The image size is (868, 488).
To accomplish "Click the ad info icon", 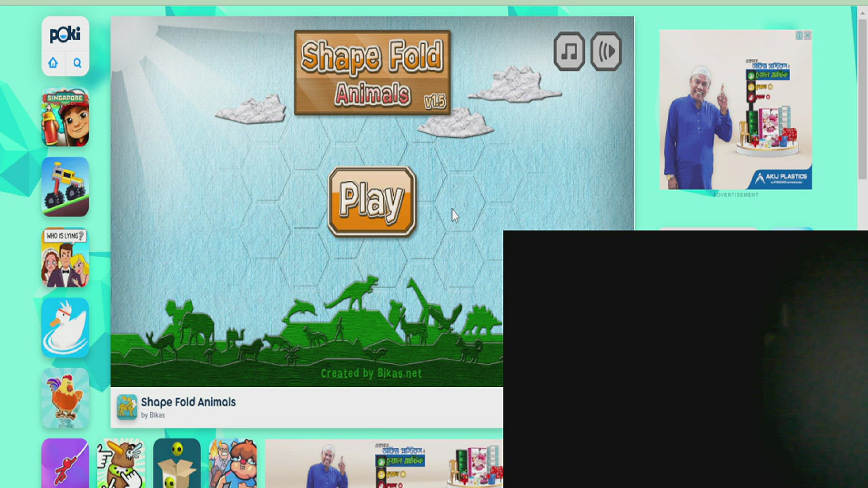I will point(799,35).
